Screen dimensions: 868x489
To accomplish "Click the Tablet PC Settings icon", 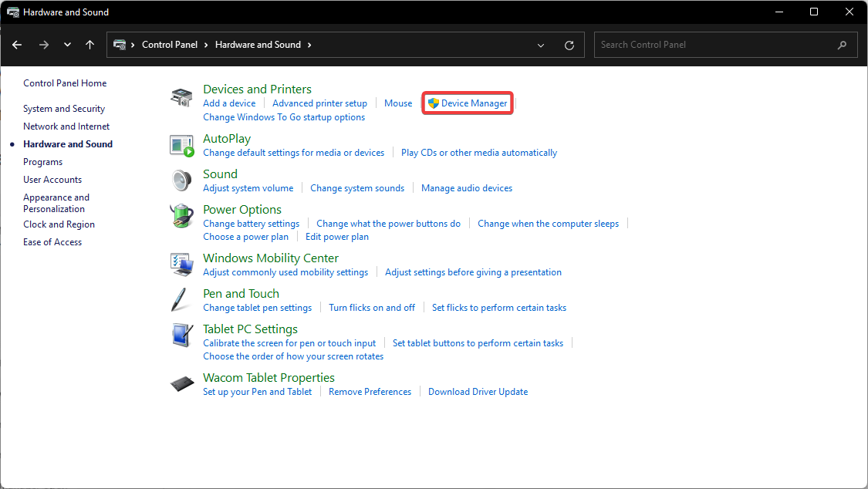I will point(182,336).
